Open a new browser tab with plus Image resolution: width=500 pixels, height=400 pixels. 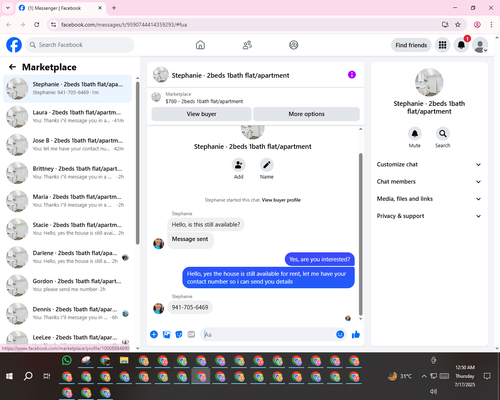coord(114,8)
